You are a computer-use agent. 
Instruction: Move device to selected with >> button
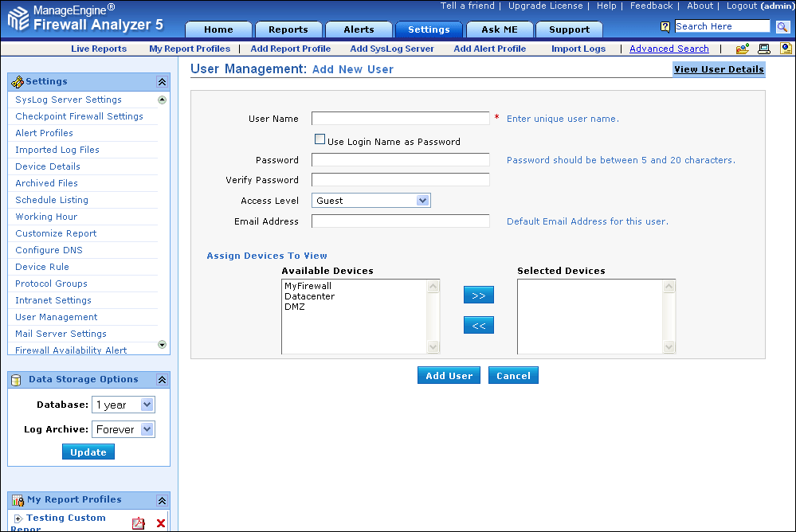479,295
